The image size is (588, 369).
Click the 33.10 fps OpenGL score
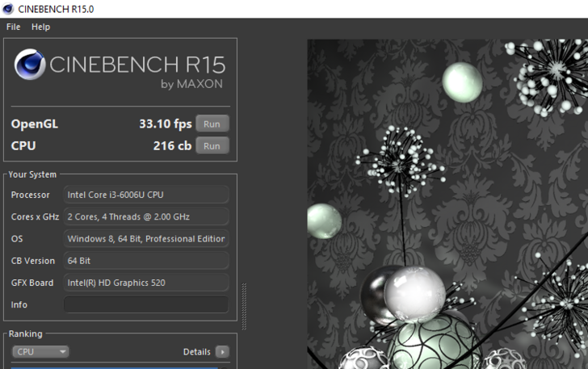pyautogui.click(x=166, y=124)
